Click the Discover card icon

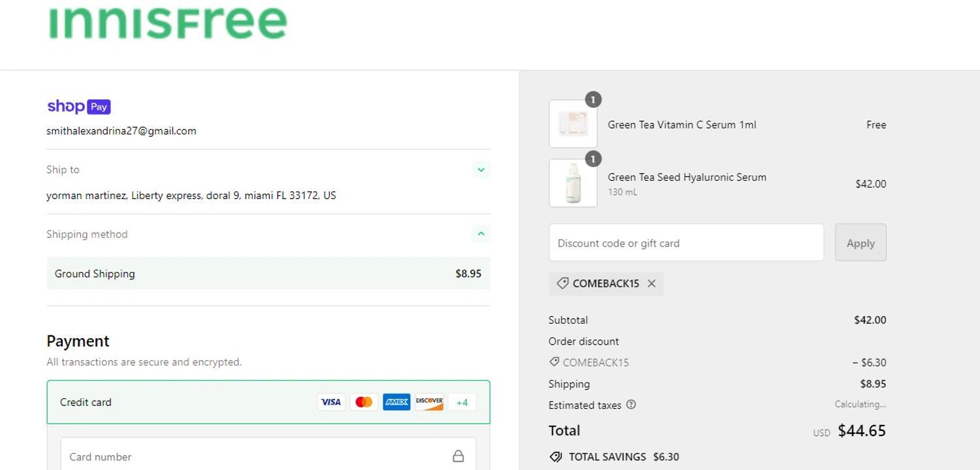(x=429, y=402)
